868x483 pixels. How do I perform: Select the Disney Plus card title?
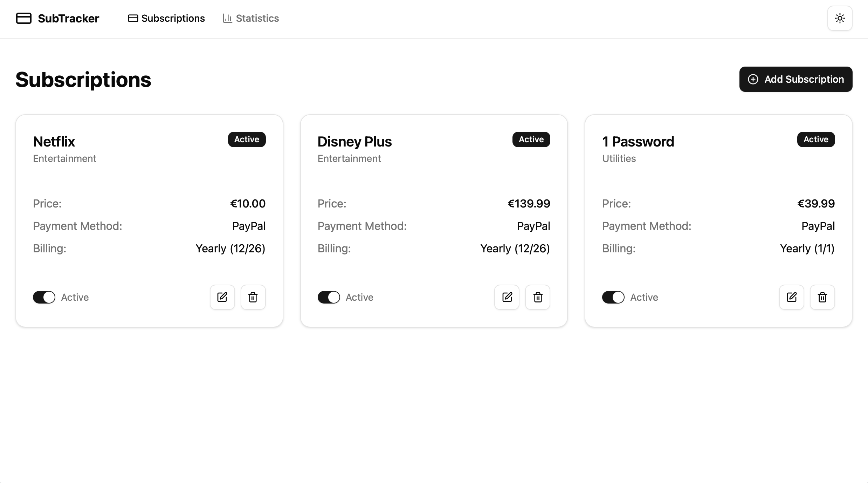coord(354,142)
